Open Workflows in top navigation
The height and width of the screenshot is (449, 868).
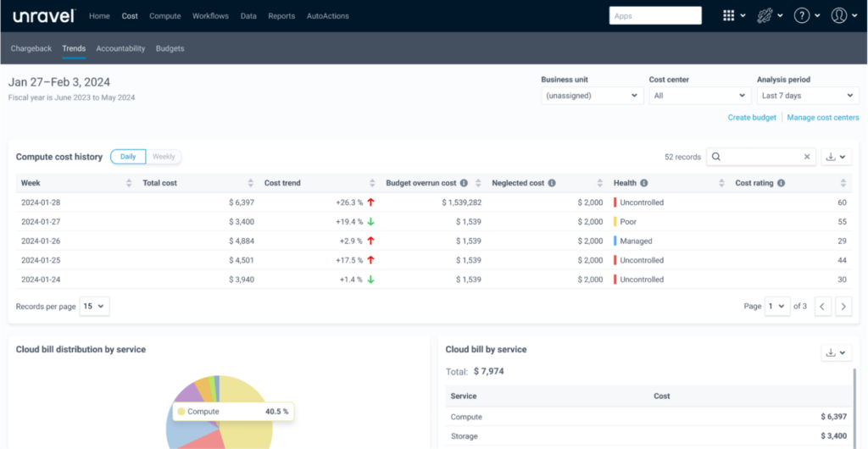[210, 16]
